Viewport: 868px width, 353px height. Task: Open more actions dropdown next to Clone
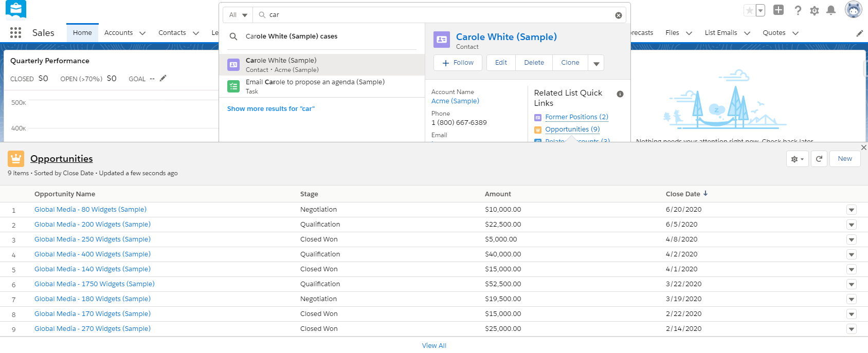[596, 63]
